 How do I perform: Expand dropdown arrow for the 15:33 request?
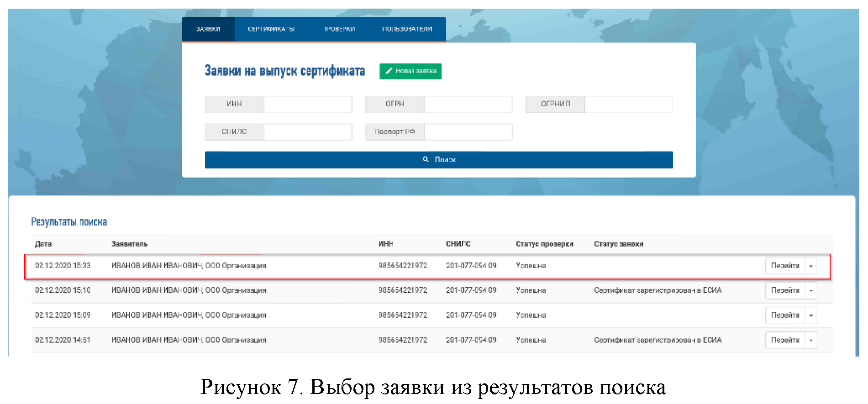(811, 266)
